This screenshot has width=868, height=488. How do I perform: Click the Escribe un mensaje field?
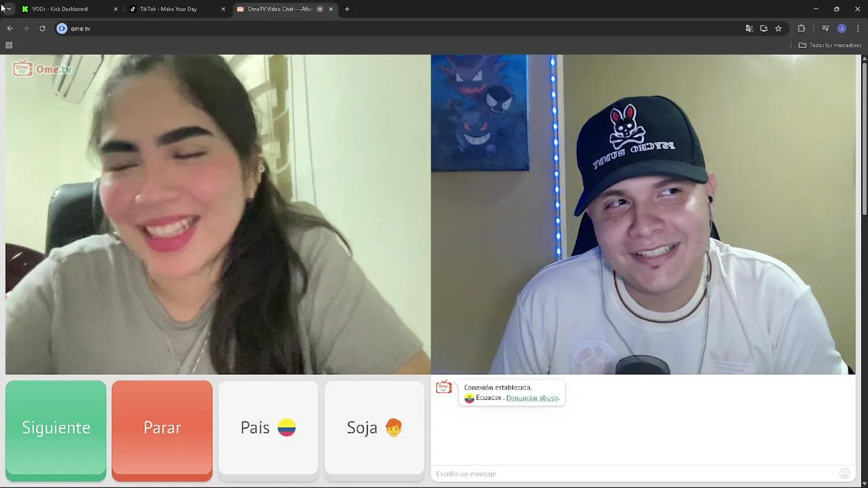[634, 474]
